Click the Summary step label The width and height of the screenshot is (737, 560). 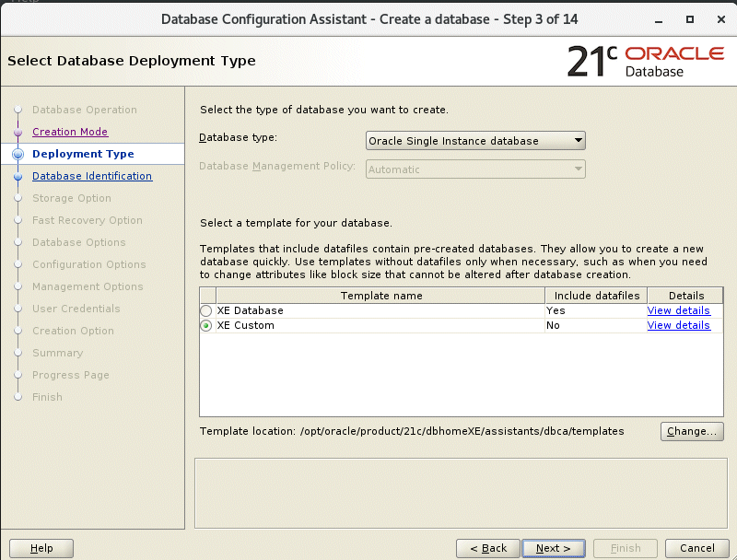[x=57, y=353]
